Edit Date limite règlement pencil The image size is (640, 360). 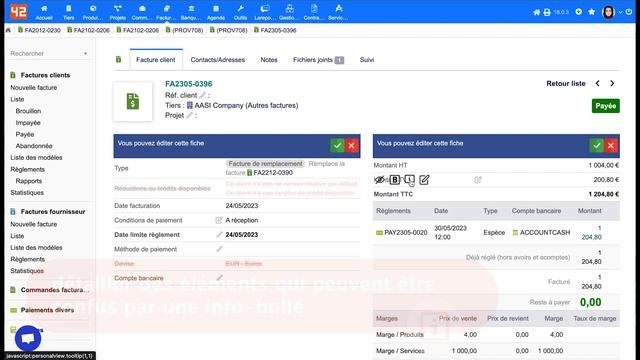(x=219, y=234)
